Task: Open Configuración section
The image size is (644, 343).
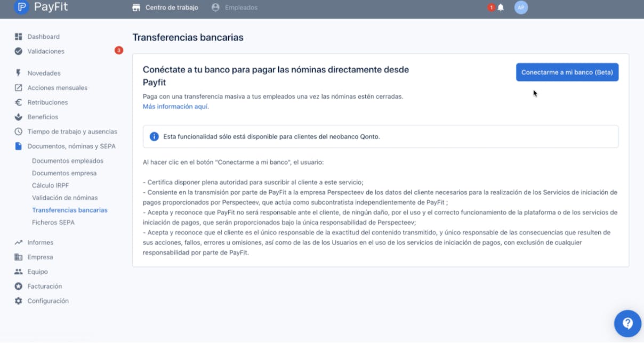Action: pos(48,301)
